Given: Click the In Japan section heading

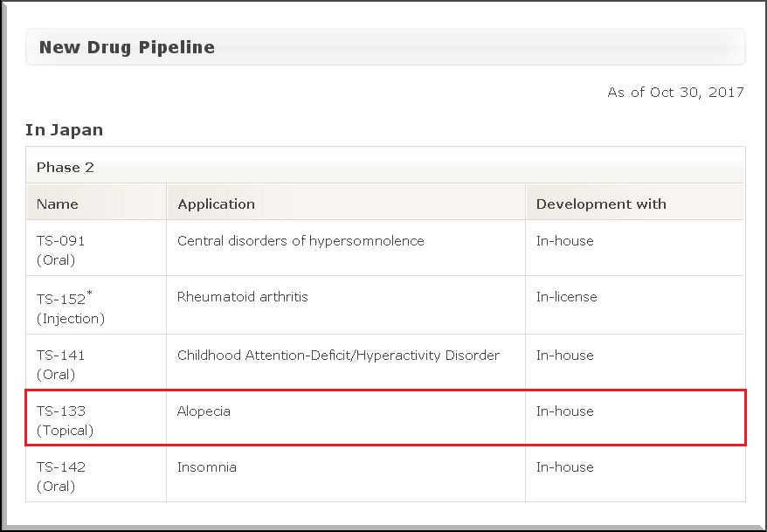Looking at the screenshot, I should coord(64,130).
